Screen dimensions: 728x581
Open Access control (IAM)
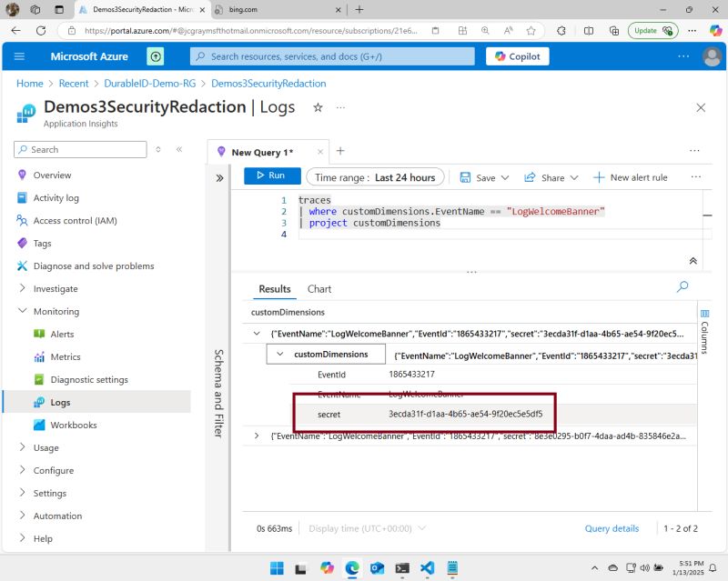click(75, 220)
